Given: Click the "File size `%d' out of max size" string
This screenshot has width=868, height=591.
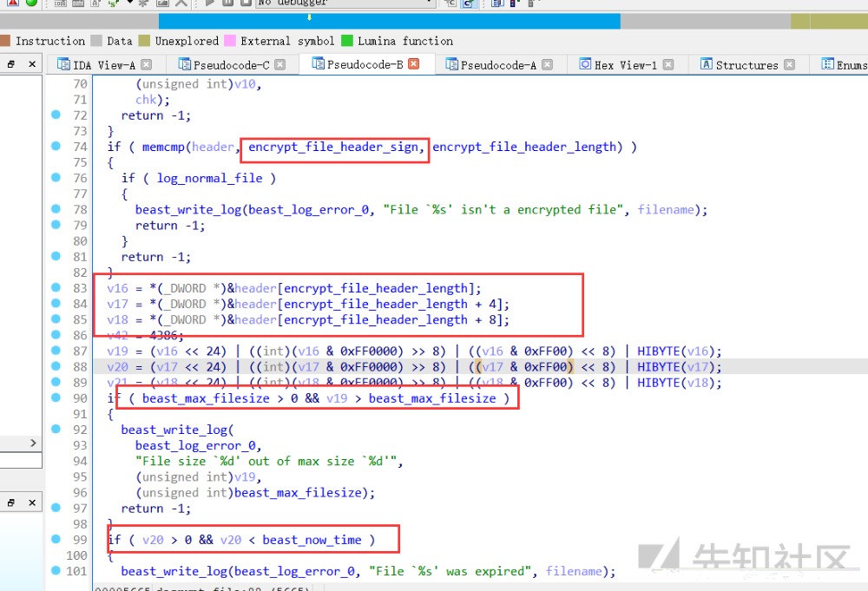Looking at the screenshot, I should 266,462.
